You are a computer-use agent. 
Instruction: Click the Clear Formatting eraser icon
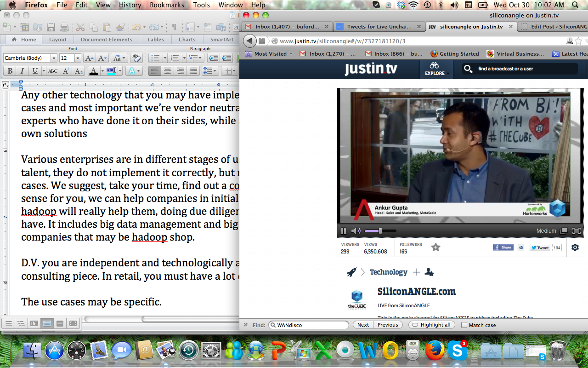[x=136, y=58]
